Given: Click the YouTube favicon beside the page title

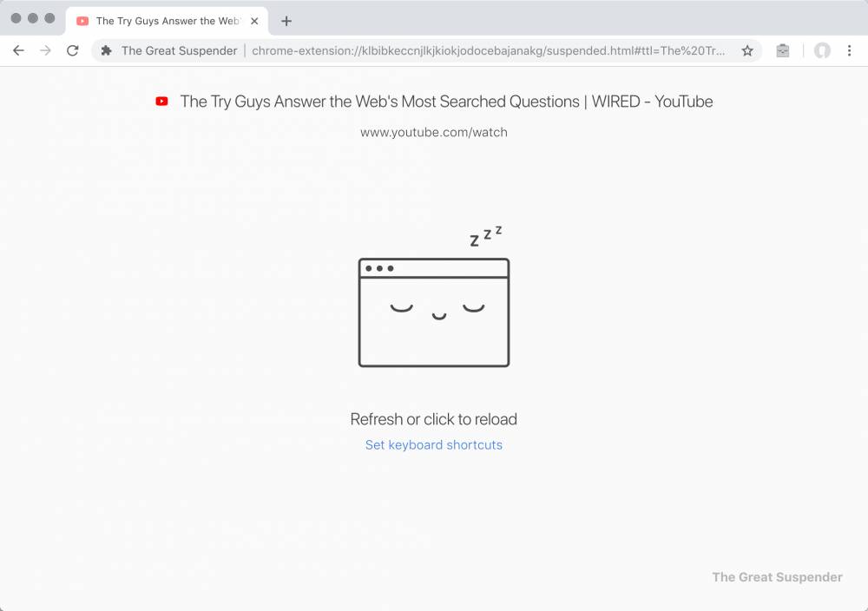Looking at the screenshot, I should pos(161,102).
